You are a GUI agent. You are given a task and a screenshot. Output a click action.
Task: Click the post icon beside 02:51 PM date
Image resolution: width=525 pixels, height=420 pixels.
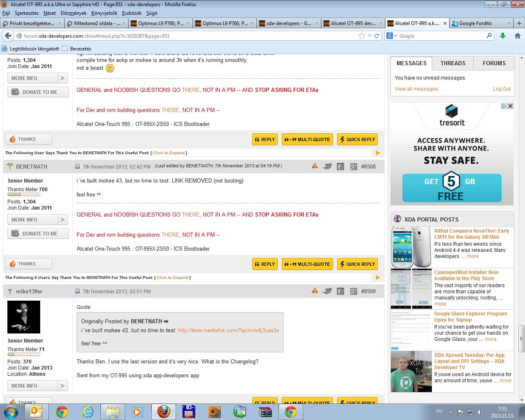[x=78, y=291]
